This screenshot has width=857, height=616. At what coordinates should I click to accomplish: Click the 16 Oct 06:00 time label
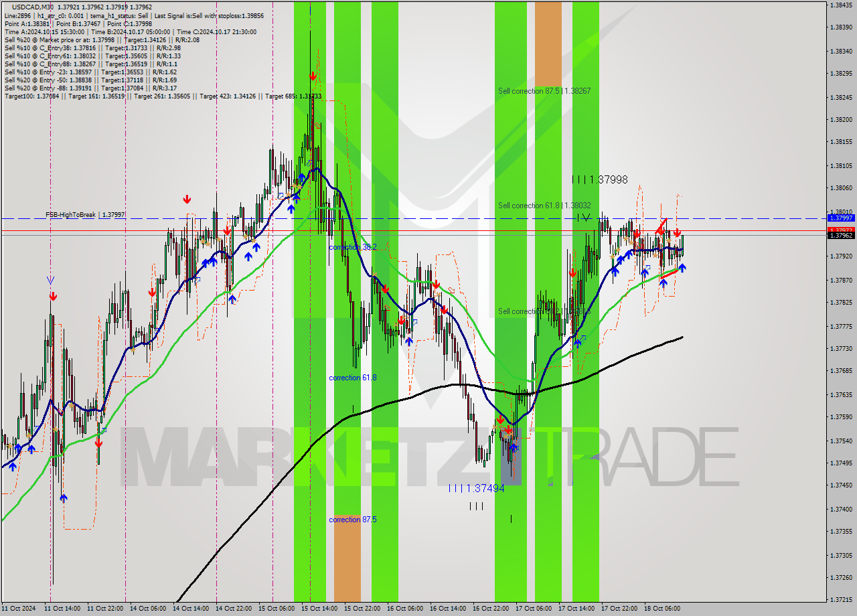(405, 609)
